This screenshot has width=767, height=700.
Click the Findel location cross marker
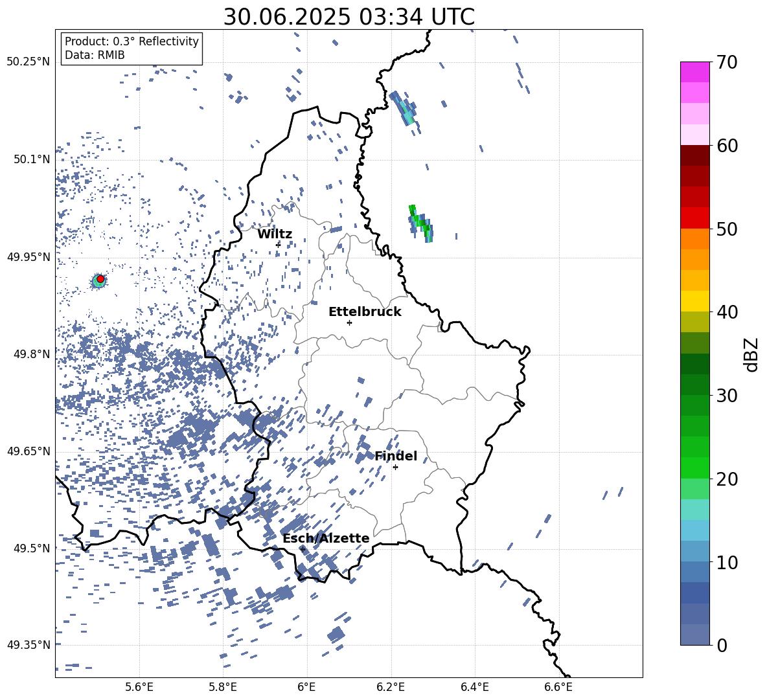[395, 468]
